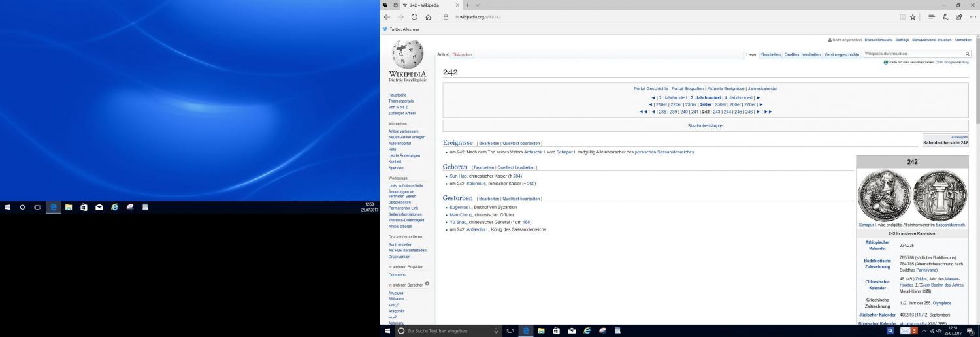Open the 'Quelltext bearbeiten' page tab
Image resolution: width=980 pixels, height=337 pixels.
point(802,54)
